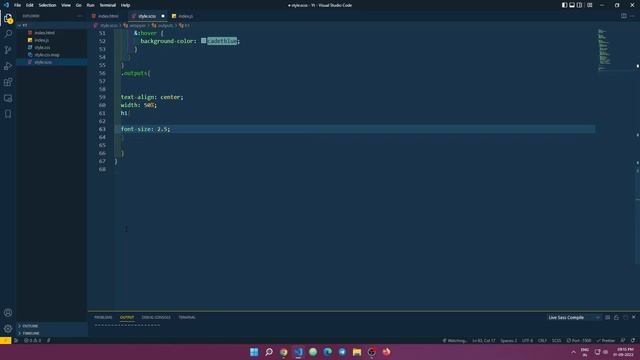Image resolution: width=640 pixels, height=360 pixels.
Task: Switch to the PROBLEMS panel tab
Action: point(103,317)
